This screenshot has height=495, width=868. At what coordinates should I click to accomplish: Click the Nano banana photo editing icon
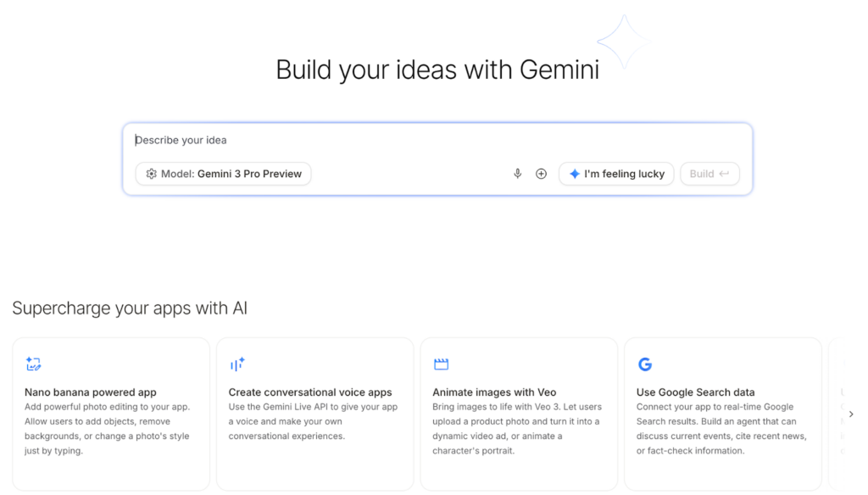33,364
